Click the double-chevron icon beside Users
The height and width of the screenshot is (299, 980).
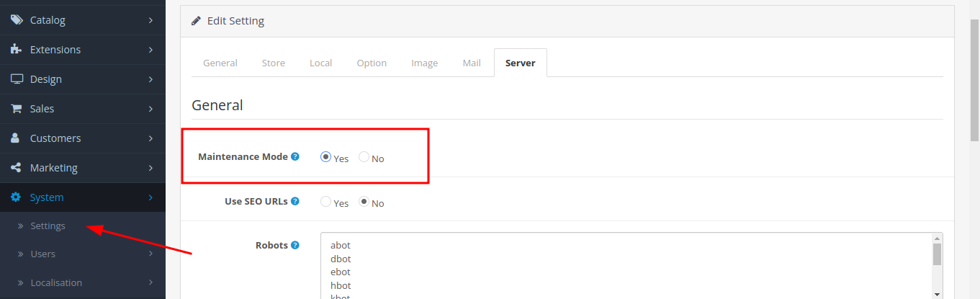pos(21,254)
